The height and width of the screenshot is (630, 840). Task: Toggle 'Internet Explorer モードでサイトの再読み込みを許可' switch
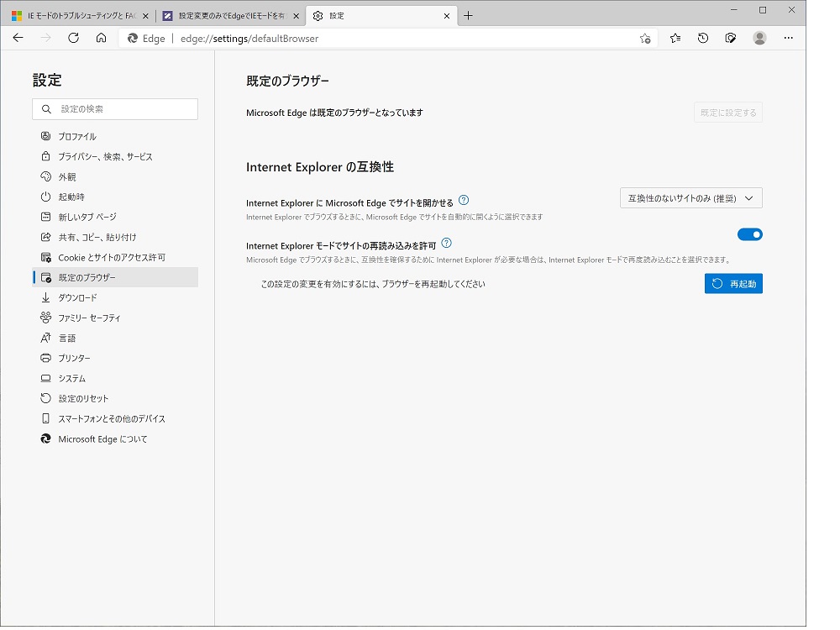point(749,234)
